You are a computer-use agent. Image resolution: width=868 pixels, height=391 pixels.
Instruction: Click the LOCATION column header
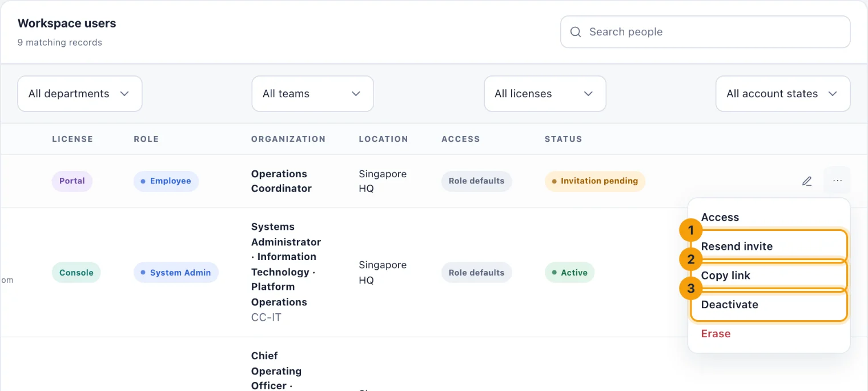[x=384, y=139]
